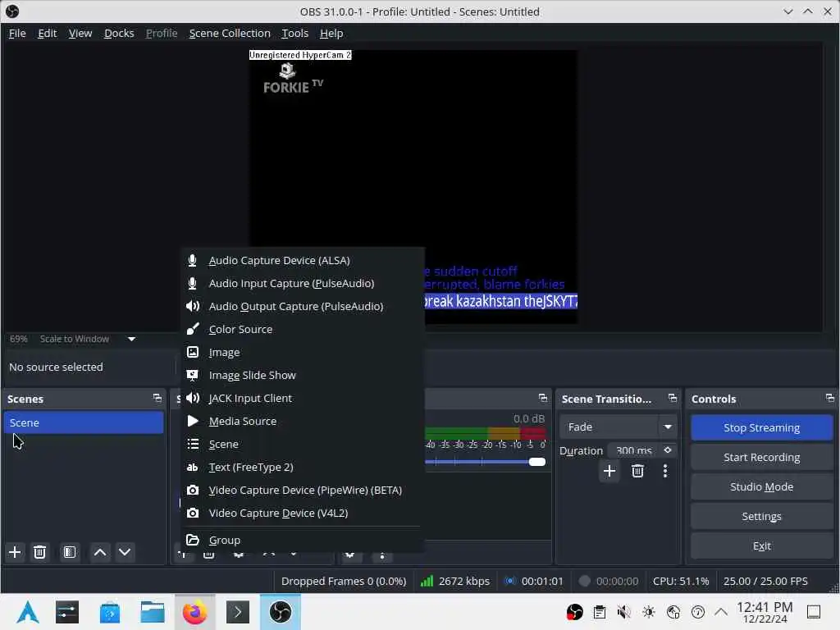Select Scene in Scenes list
The width and height of the screenshot is (840, 630).
tap(84, 422)
